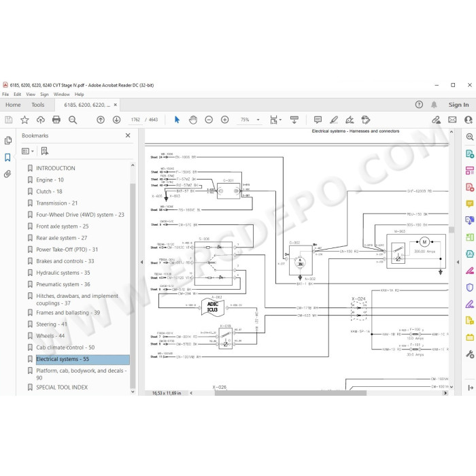This screenshot has width=476, height=476.
Task: Close the 6185, 6200, 6220 document tab
Action: pyautogui.click(x=116, y=105)
